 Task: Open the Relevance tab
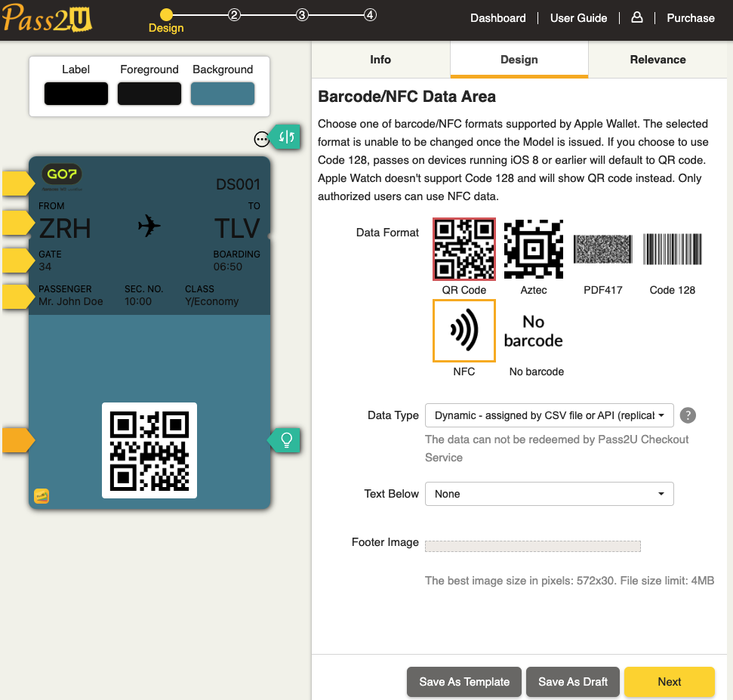click(x=658, y=60)
